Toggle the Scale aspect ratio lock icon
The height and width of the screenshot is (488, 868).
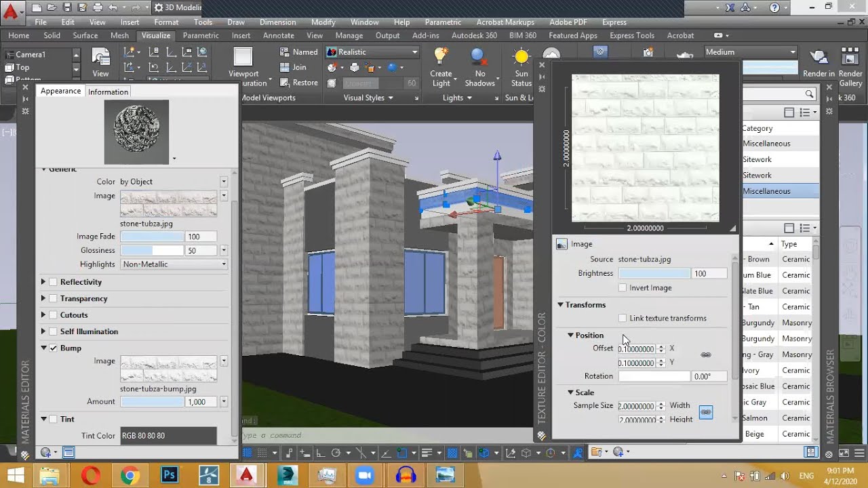[706, 412]
